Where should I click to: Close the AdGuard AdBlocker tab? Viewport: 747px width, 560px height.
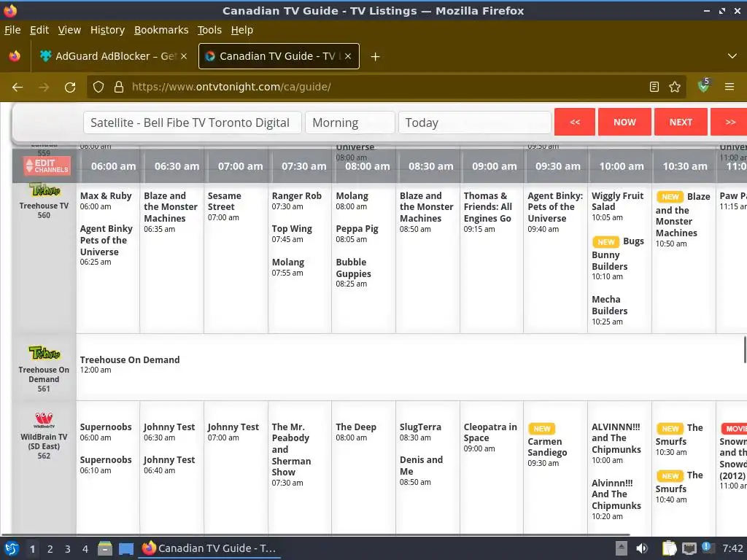(x=183, y=56)
